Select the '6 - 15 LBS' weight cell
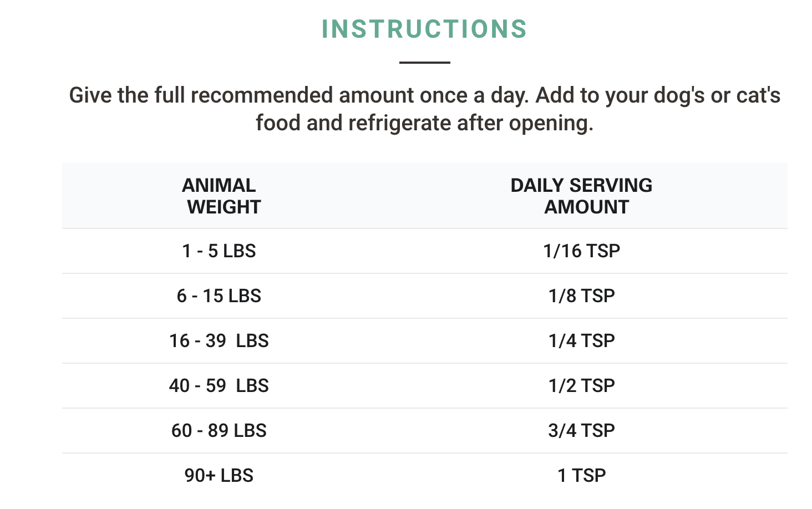Image resolution: width=812 pixels, height=509 pixels. [219, 296]
